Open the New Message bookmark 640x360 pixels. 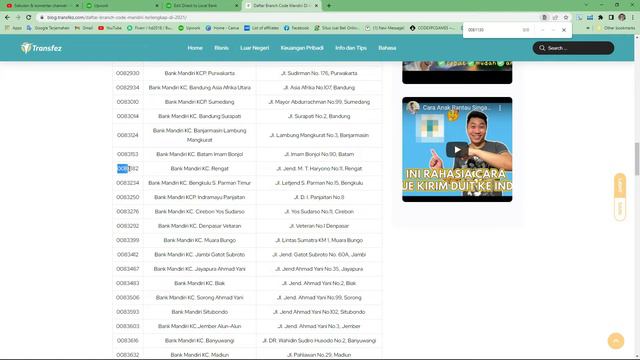[384, 28]
